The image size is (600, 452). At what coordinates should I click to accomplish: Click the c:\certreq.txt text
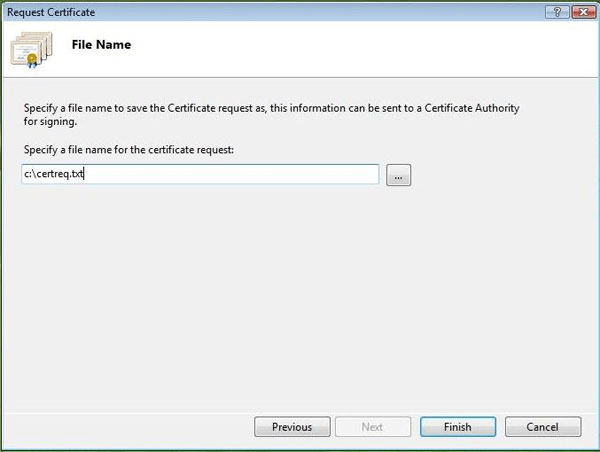tap(55, 175)
